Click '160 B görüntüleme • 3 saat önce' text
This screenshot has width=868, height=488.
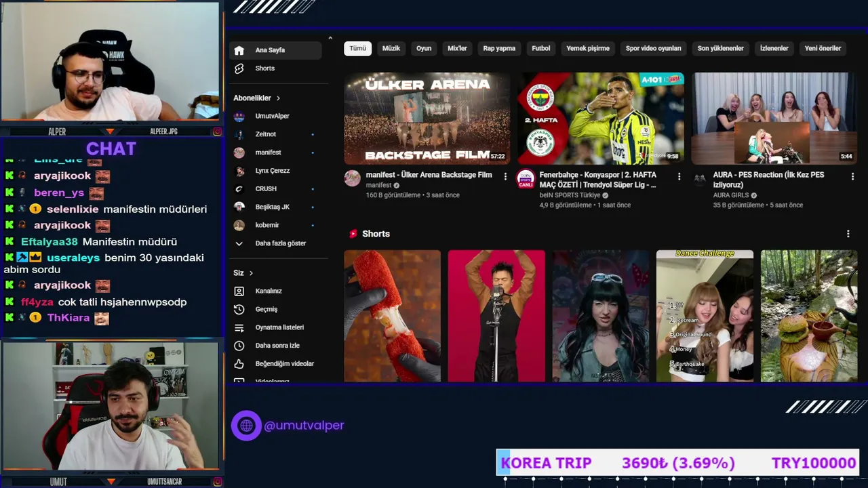pyautogui.click(x=413, y=195)
